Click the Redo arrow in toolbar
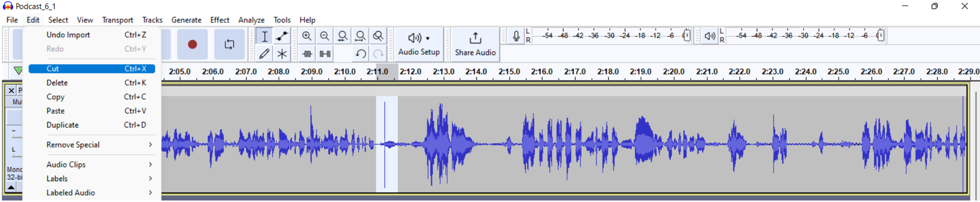 pyautogui.click(x=378, y=54)
